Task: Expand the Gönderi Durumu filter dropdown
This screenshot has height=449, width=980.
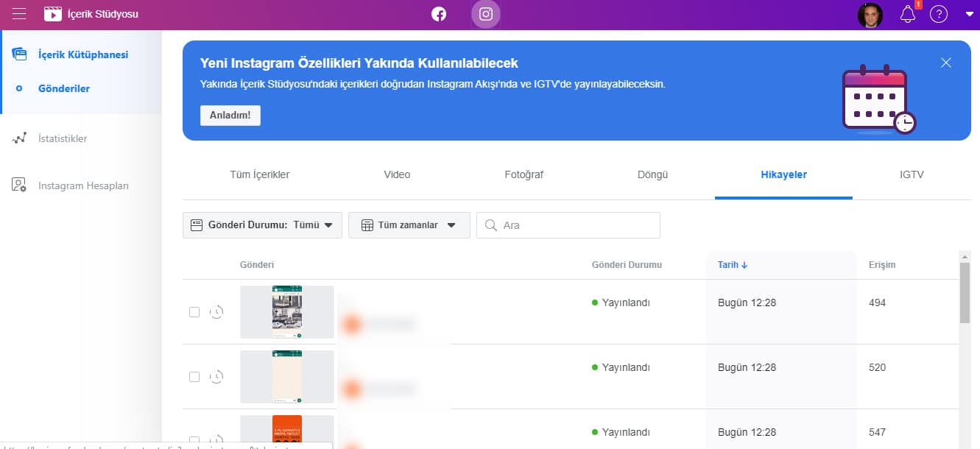Action: tap(262, 225)
